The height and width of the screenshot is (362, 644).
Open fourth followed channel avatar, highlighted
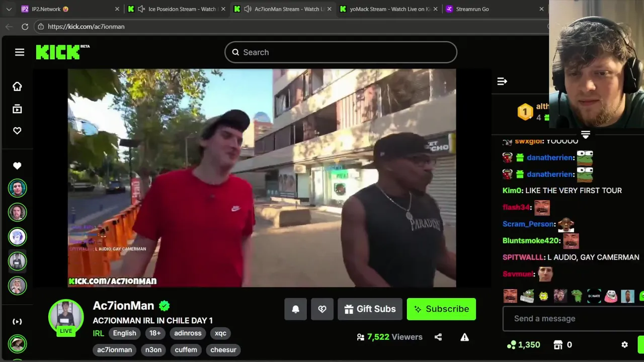tap(17, 261)
